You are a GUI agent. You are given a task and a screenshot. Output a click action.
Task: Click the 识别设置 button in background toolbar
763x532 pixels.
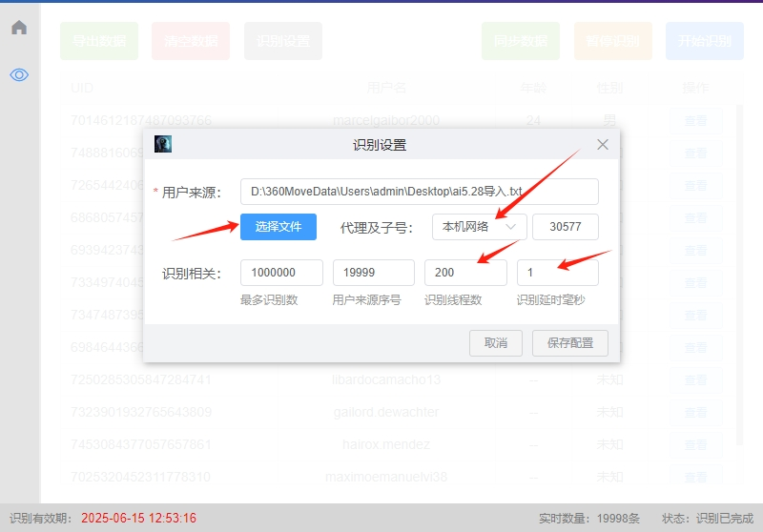coord(283,41)
